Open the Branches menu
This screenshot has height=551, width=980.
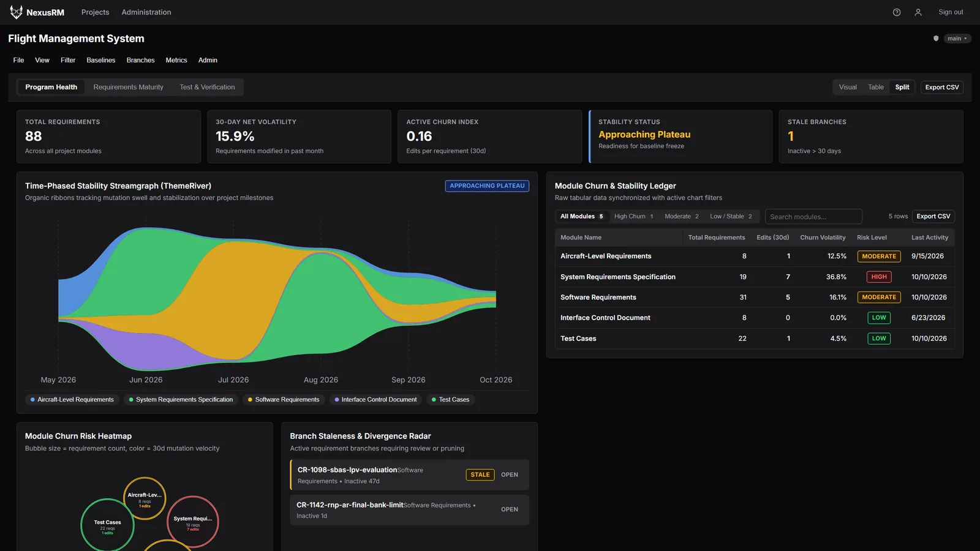pos(141,60)
